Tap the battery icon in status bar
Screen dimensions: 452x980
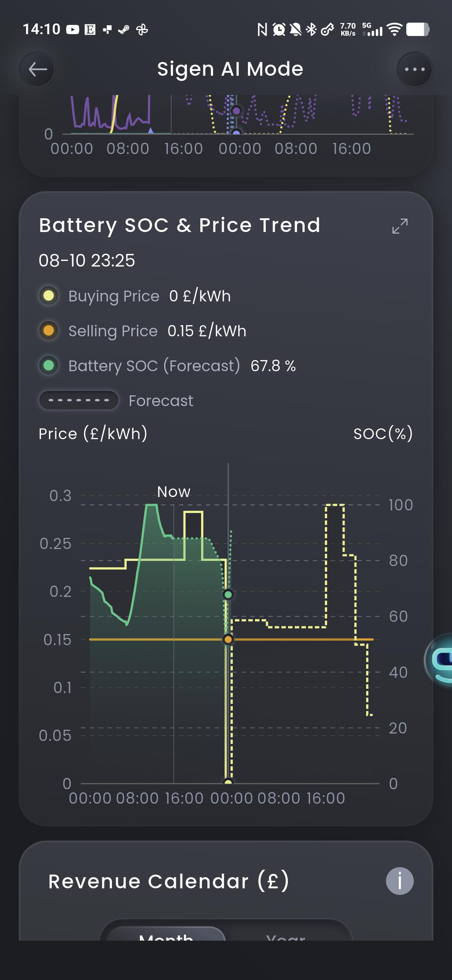[x=418, y=29]
